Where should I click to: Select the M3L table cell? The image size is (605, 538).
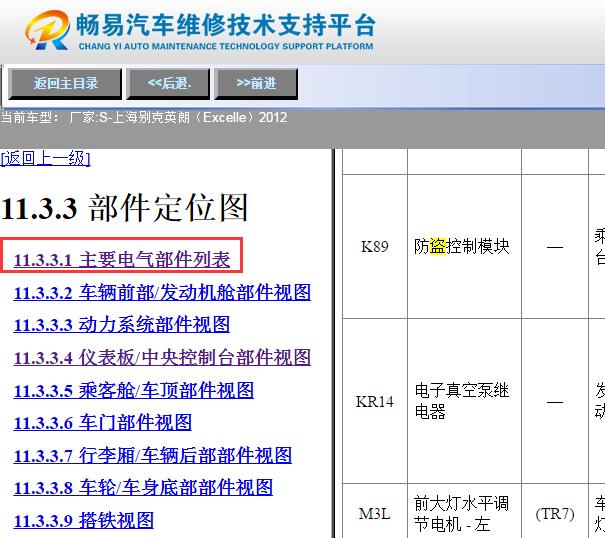pos(375,513)
